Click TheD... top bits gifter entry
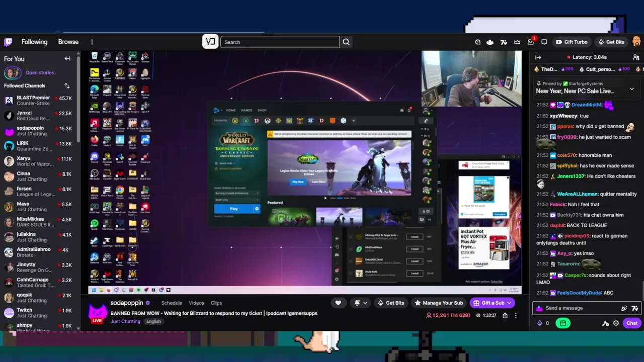 (555, 69)
